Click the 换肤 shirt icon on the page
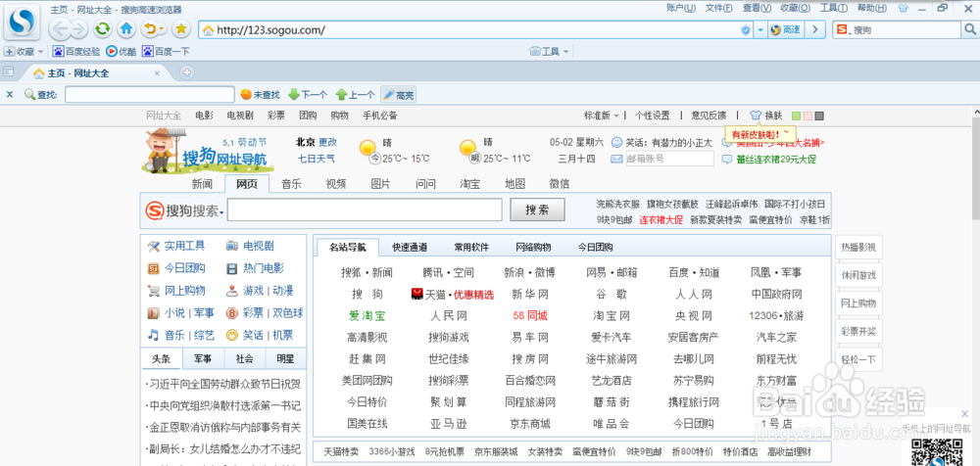 [755, 116]
